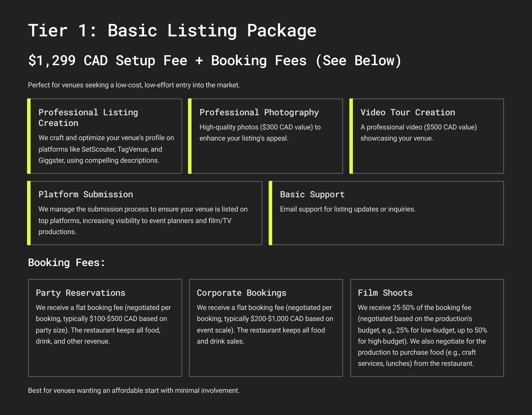Click the Booking Fees section heading

66,262
